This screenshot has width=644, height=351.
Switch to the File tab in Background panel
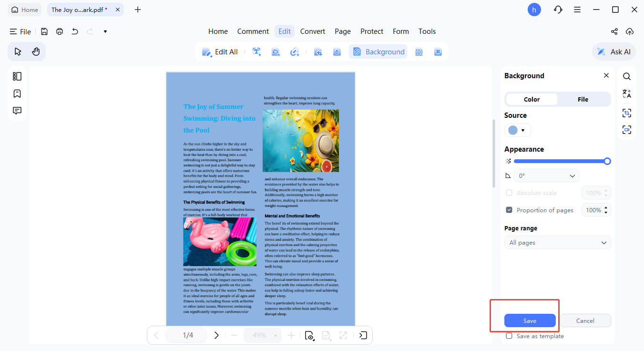[583, 99]
